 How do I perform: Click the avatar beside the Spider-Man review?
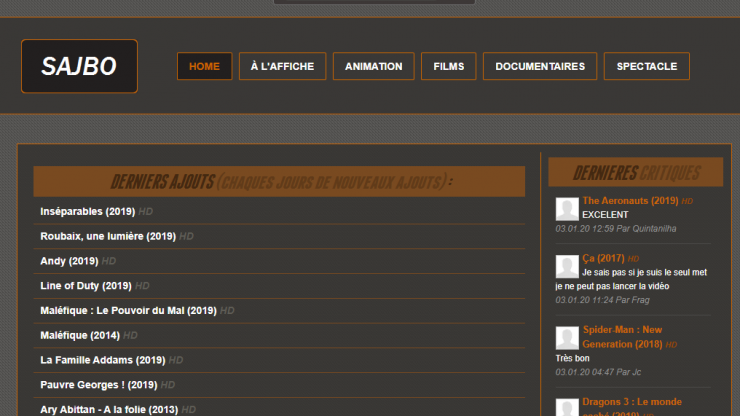[567, 337]
